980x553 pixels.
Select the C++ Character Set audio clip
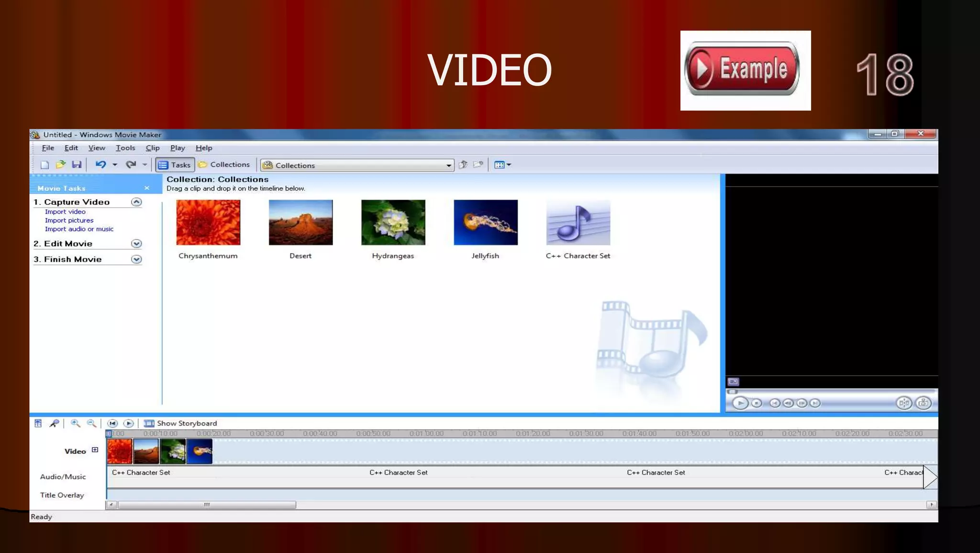click(x=578, y=223)
